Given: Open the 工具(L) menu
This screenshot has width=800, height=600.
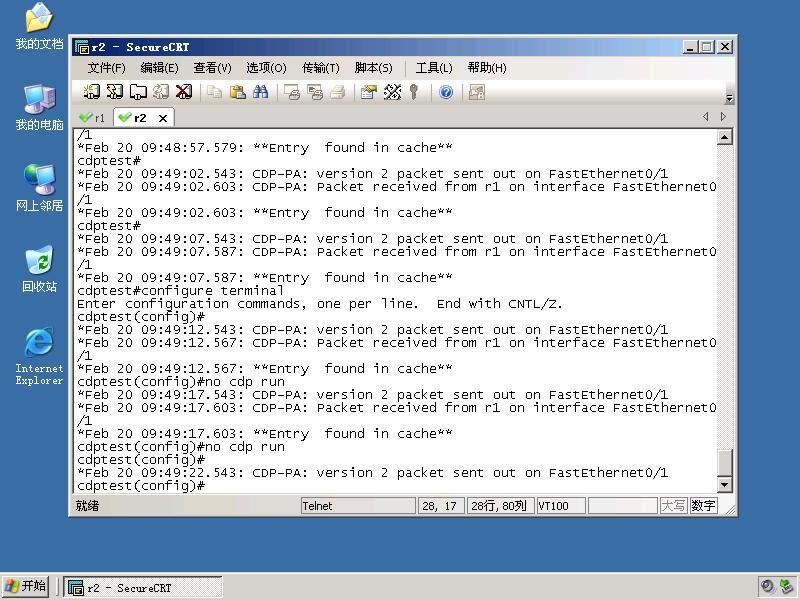Looking at the screenshot, I should (x=434, y=68).
